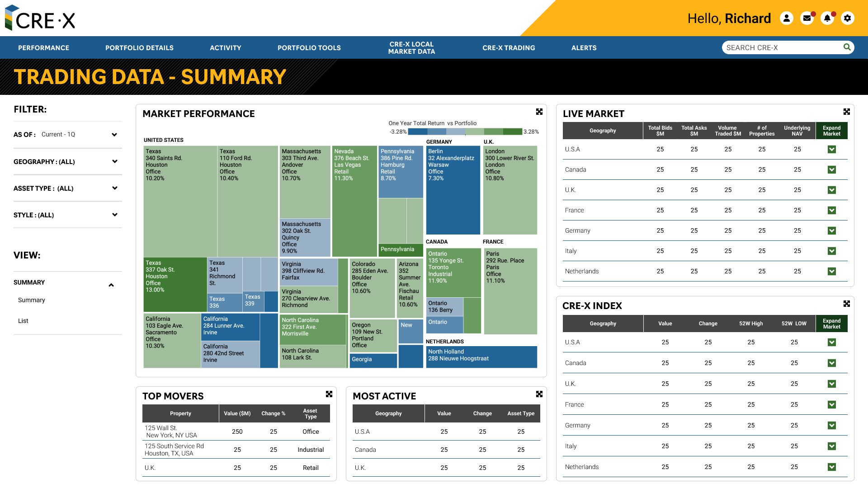Open the settings gear icon

tap(847, 18)
